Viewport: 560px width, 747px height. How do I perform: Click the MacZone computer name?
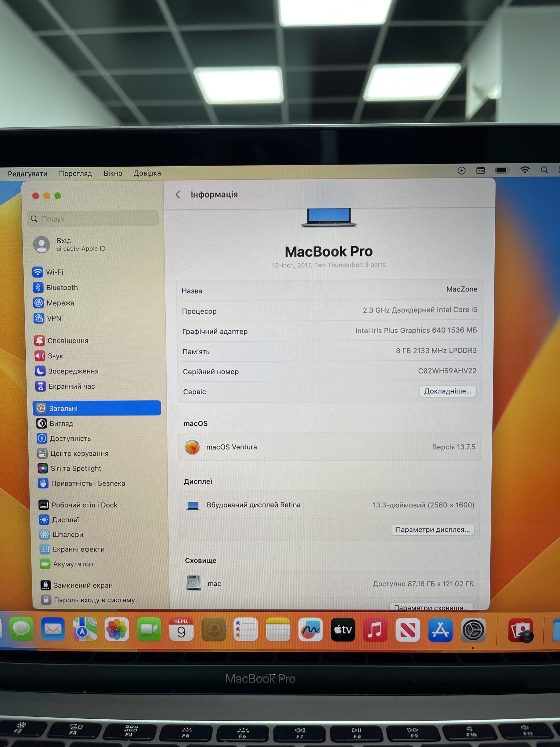(x=461, y=289)
